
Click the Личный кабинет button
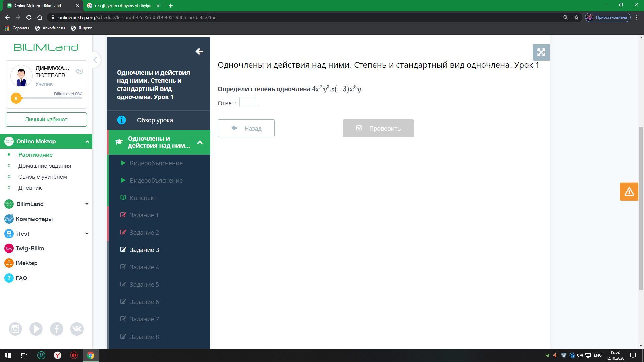[x=46, y=120]
